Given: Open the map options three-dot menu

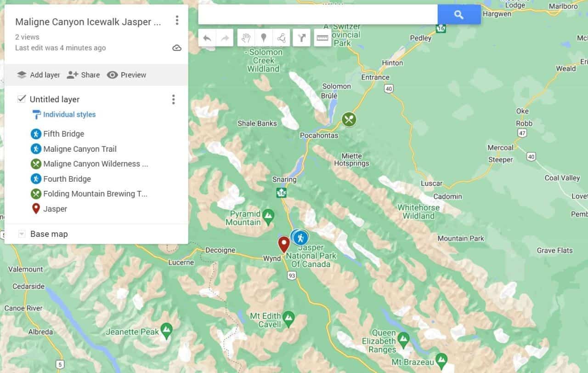Looking at the screenshot, I should click(177, 20).
